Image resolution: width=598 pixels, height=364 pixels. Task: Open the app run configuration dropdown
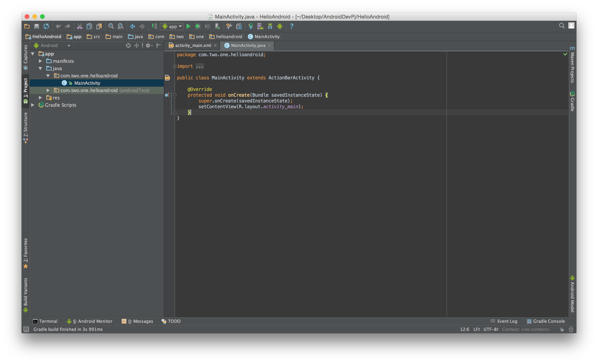pyautogui.click(x=172, y=26)
